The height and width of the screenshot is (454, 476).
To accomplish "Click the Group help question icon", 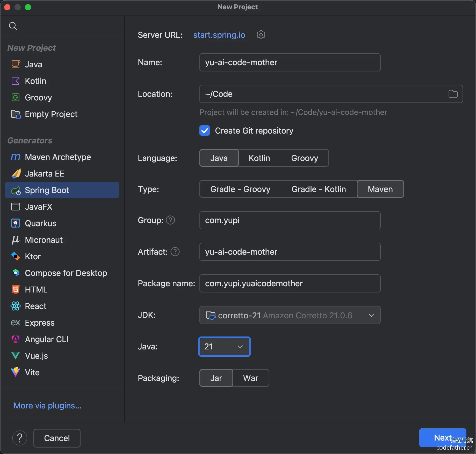I will [170, 220].
